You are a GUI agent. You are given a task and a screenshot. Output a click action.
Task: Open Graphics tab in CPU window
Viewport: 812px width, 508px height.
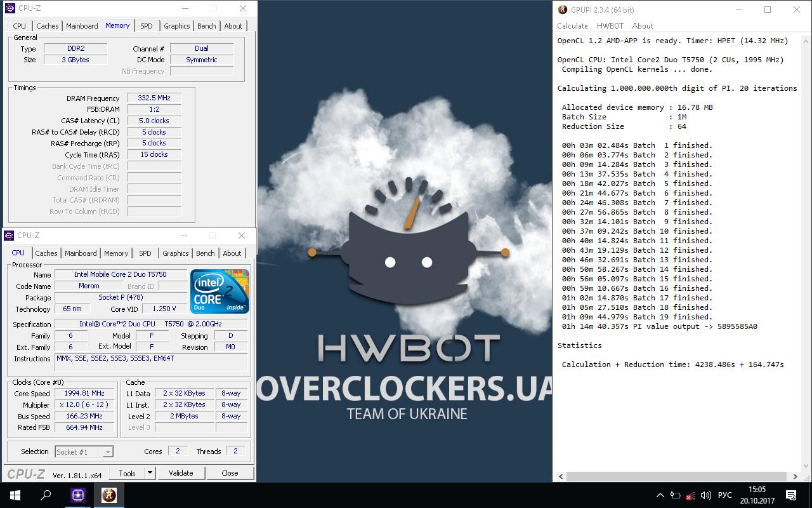[176, 253]
